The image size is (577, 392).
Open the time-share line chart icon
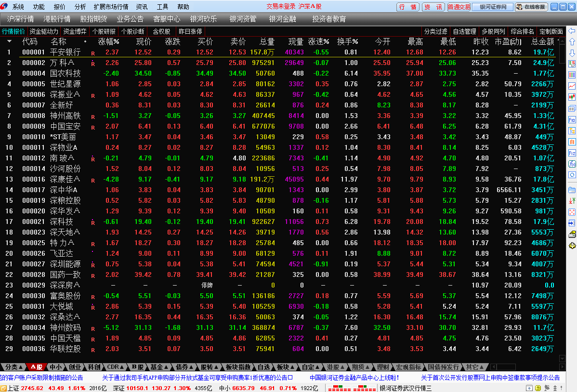click(572, 86)
